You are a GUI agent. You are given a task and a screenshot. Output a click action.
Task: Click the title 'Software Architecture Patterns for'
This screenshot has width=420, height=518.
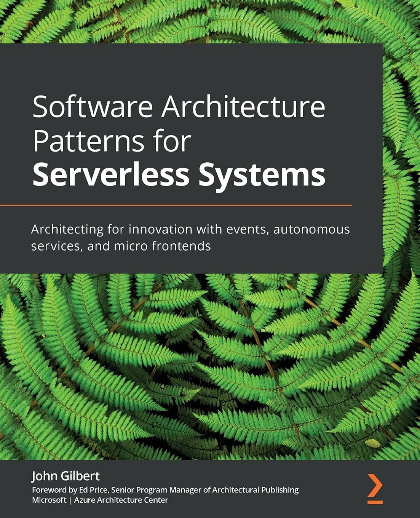(x=179, y=124)
